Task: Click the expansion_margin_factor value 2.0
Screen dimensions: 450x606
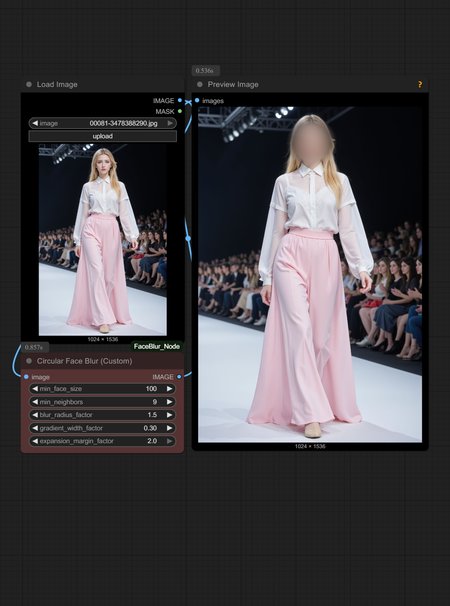Action: pos(152,441)
